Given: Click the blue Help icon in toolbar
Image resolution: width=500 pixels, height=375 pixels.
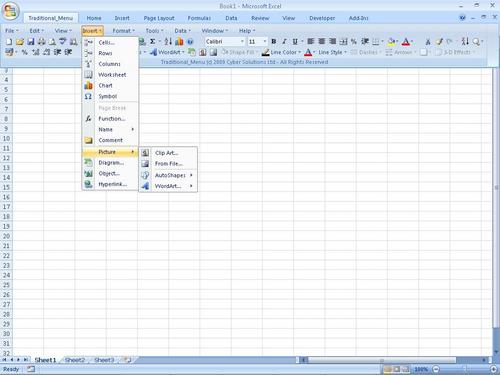Looking at the screenshot, I should [190, 42].
